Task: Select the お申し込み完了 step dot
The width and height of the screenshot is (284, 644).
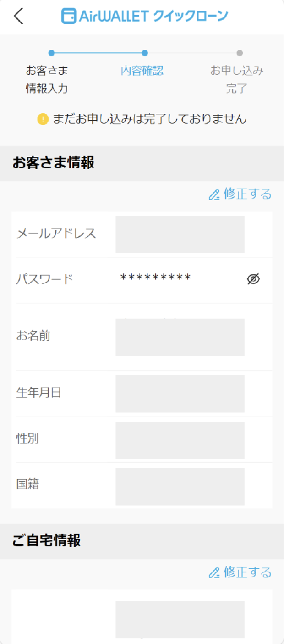Action: tap(240, 53)
